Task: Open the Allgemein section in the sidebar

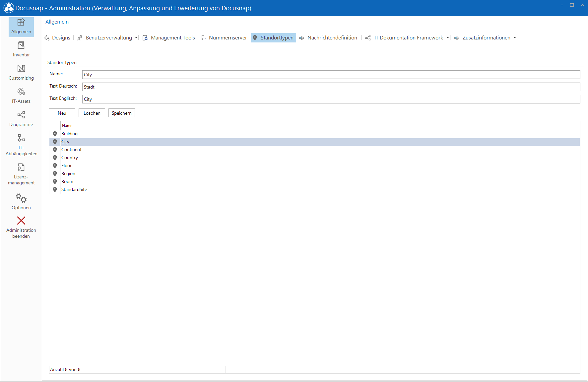Action: (x=21, y=27)
